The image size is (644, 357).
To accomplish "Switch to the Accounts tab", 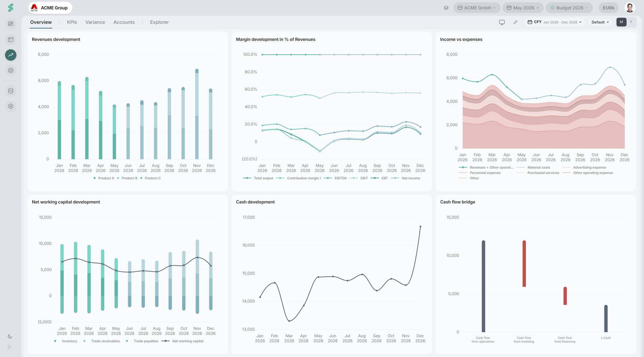I will (x=124, y=22).
